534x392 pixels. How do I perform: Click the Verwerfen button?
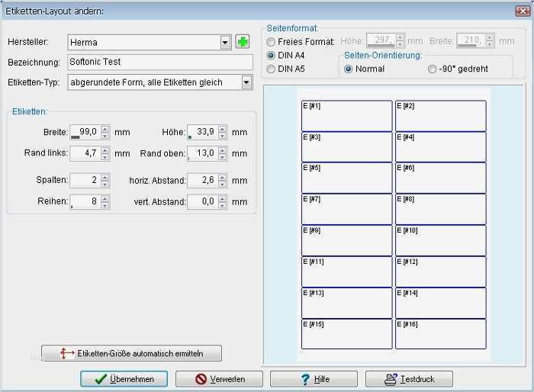pyautogui.click(x=220, y=379)
